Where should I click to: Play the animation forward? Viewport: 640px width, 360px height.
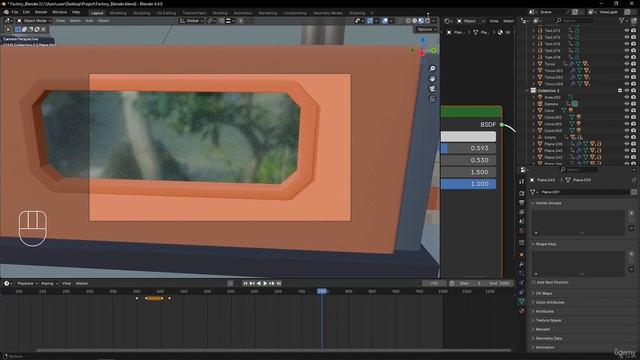point(265,283)
